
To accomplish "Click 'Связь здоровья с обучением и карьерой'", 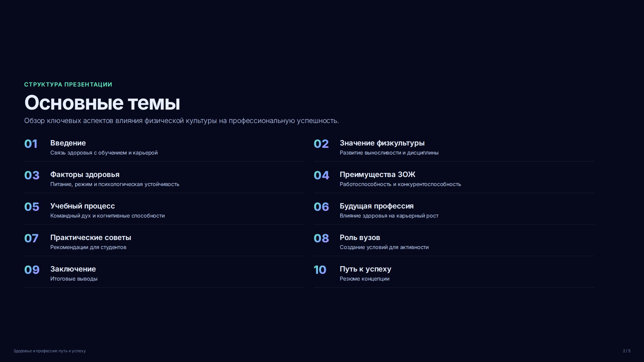I will pyautogui.click(x=104, y=153).
